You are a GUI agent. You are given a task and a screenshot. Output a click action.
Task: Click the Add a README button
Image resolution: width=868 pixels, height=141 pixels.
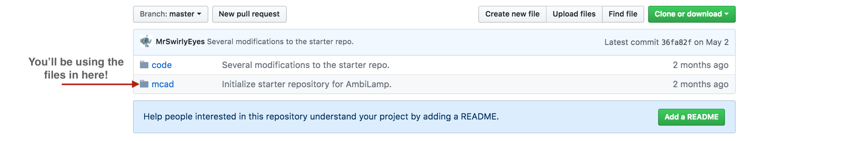click(x=691, y=117)
